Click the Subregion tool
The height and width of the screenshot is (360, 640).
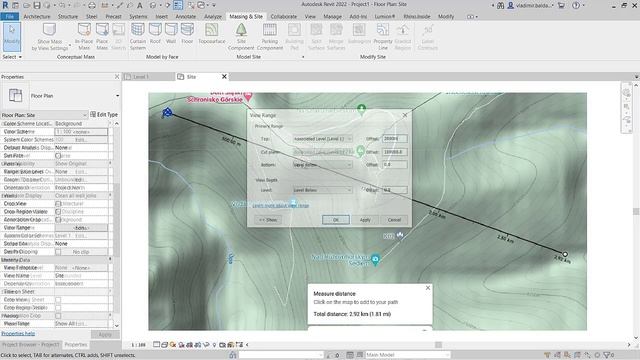click(359, 33)
